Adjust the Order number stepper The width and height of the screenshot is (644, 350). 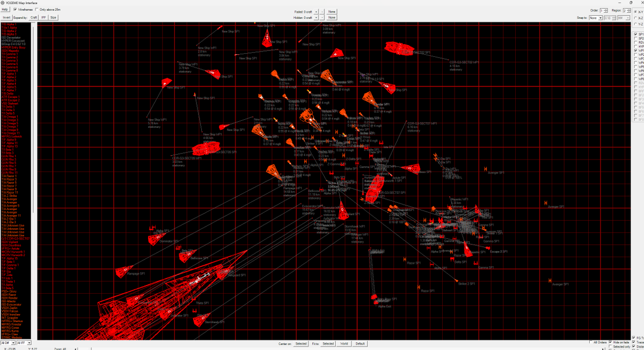click(x=605, y=10)
